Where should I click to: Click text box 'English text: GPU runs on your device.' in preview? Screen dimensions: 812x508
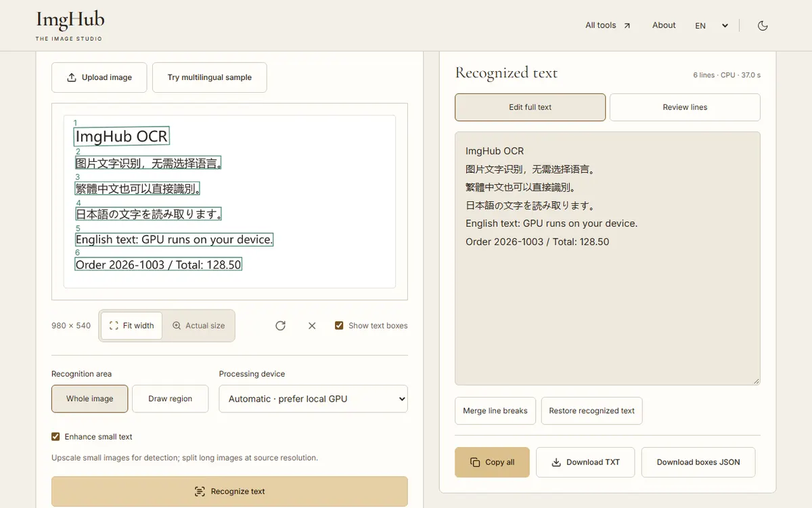[x=174, y=239]
